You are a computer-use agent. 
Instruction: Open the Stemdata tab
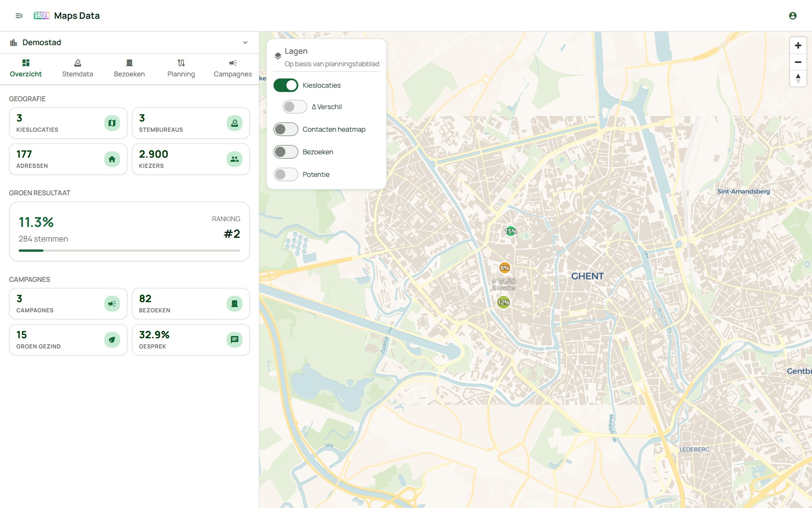(x=77, y=68)
